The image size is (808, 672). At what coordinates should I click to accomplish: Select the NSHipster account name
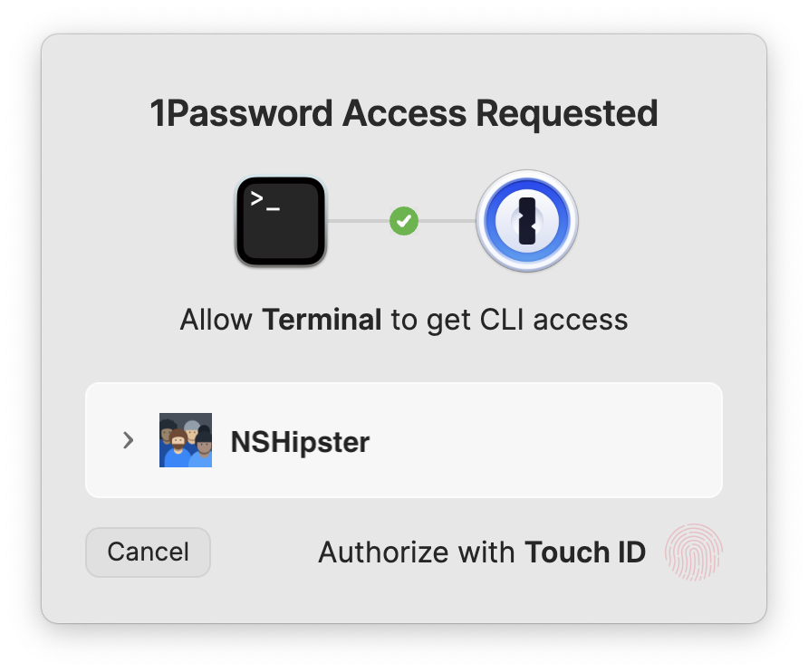[x=300, y=442]
